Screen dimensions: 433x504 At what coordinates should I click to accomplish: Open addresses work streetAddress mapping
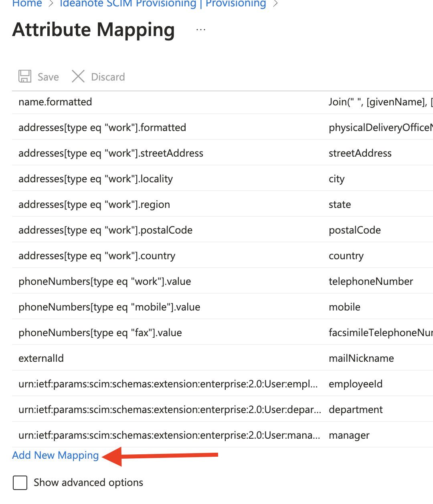pos(111,153)
